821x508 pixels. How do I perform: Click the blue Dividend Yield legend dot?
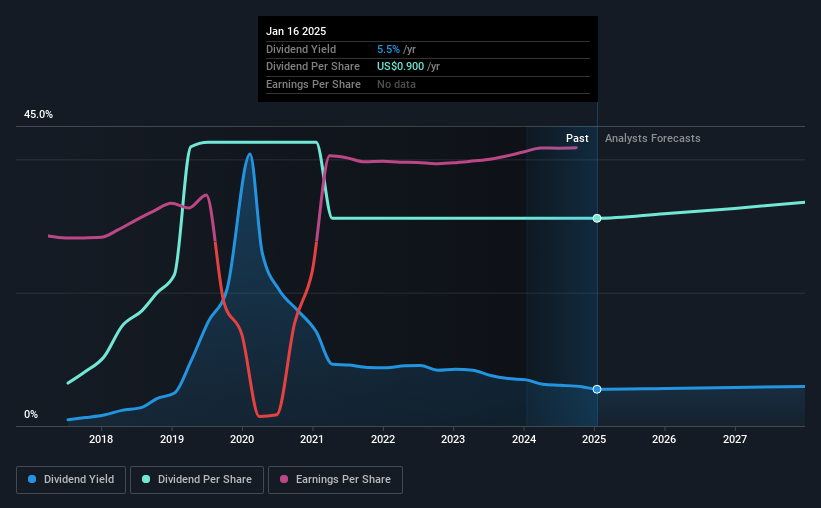pyautogui.click(x=32, y=479)
